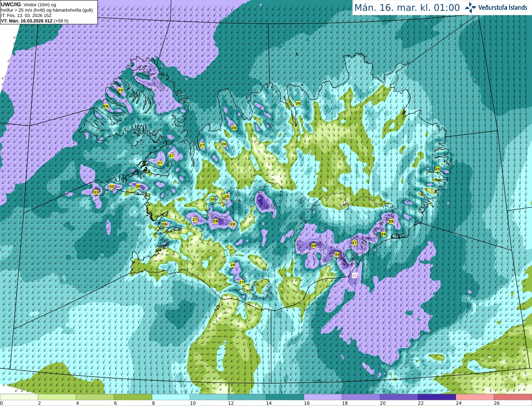Click the legend scale value 20
The height and width of the screenshot is (406, 532).
(x=383, y=403)
